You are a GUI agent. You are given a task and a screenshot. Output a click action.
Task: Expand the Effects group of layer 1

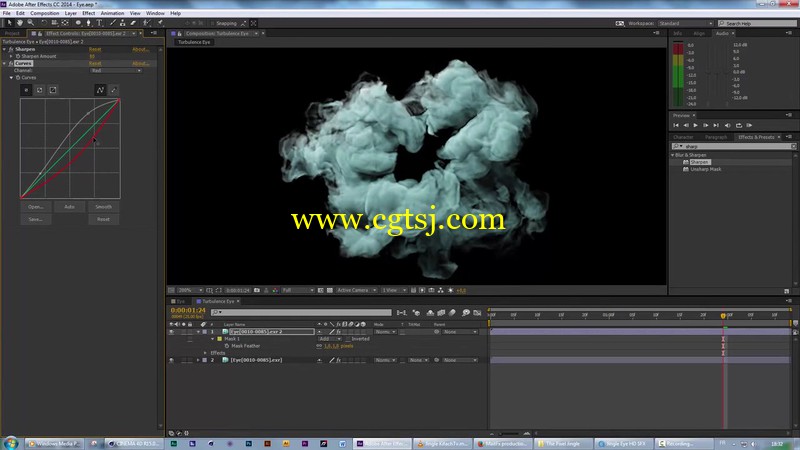tap(206, 353)
